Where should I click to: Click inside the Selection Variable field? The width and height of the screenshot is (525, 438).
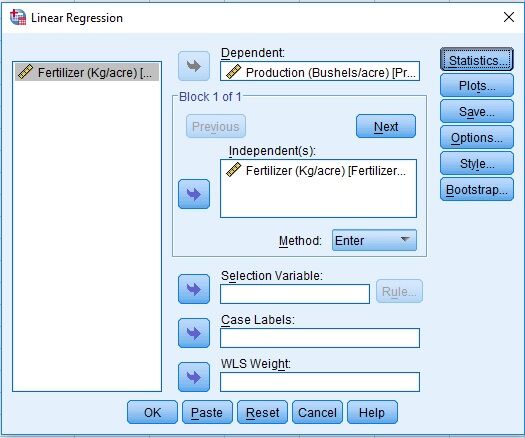point(295,294)
